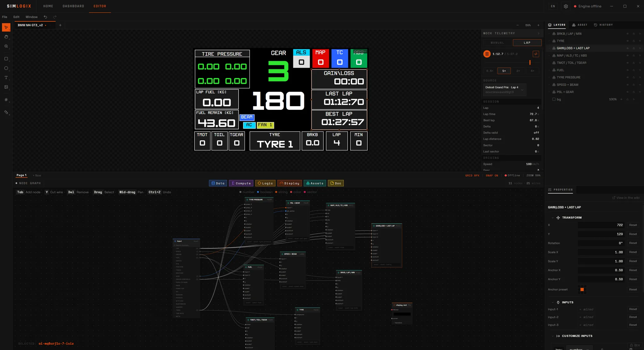The image size is (644, 350).
Task: Add a Compute node category
Action: 241,183
